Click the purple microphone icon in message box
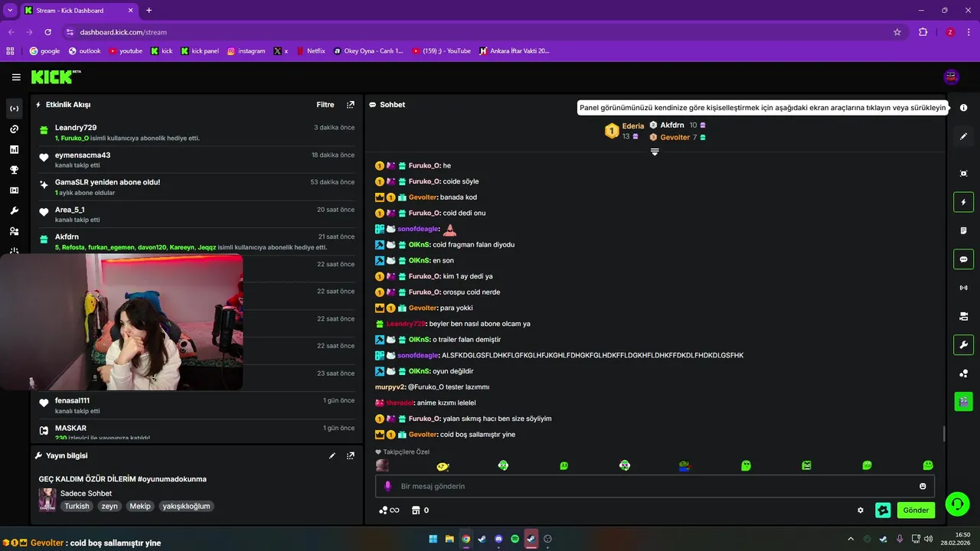The width and height of the screenshot is (980, 551). point(387,486)
